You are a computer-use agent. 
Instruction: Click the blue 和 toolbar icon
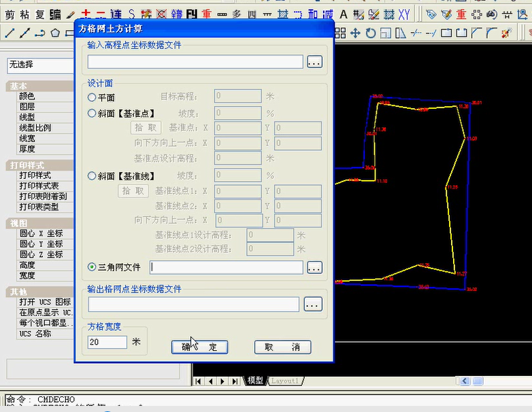(312, 14)
